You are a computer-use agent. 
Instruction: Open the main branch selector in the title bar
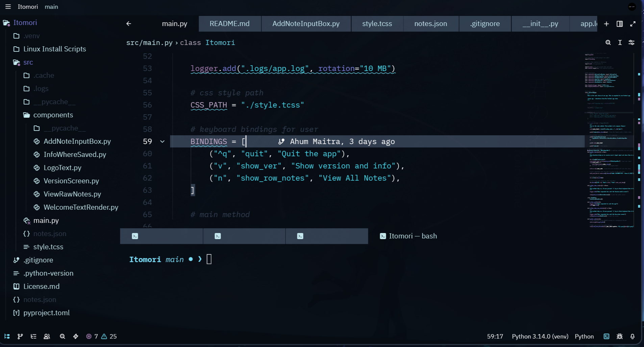51,7
